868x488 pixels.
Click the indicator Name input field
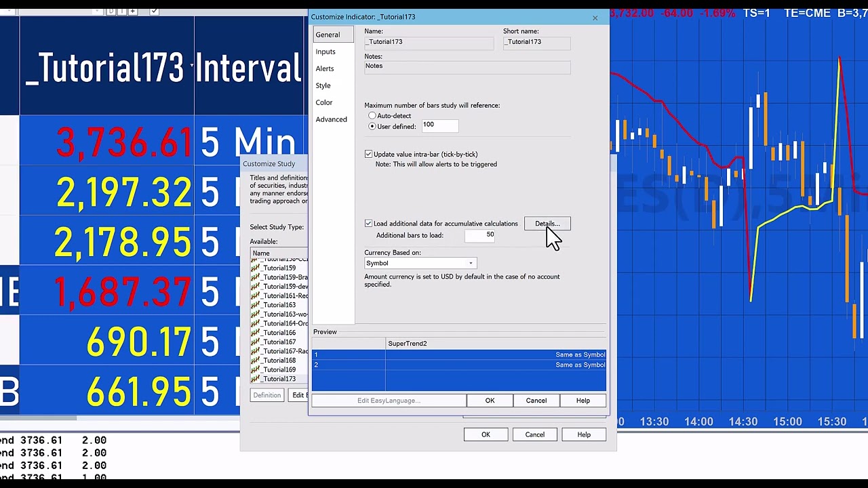[429, 42]
